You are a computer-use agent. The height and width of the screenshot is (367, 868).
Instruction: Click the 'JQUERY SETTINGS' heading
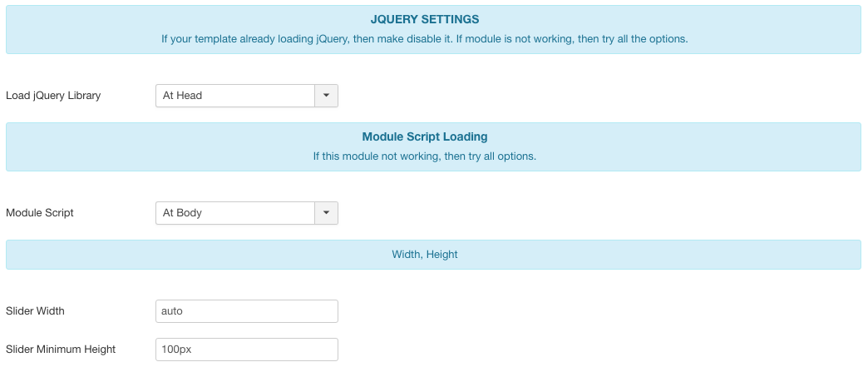(425, 19)
